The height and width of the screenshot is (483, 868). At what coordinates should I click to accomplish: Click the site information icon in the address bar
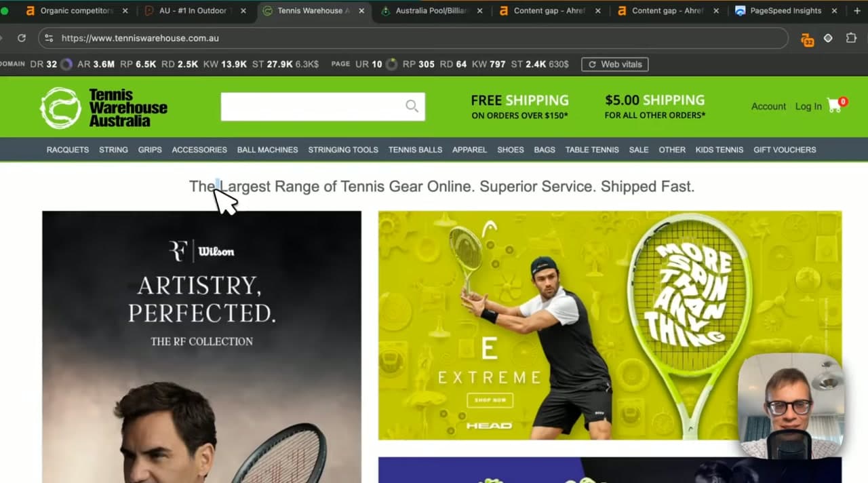point(49,38)
